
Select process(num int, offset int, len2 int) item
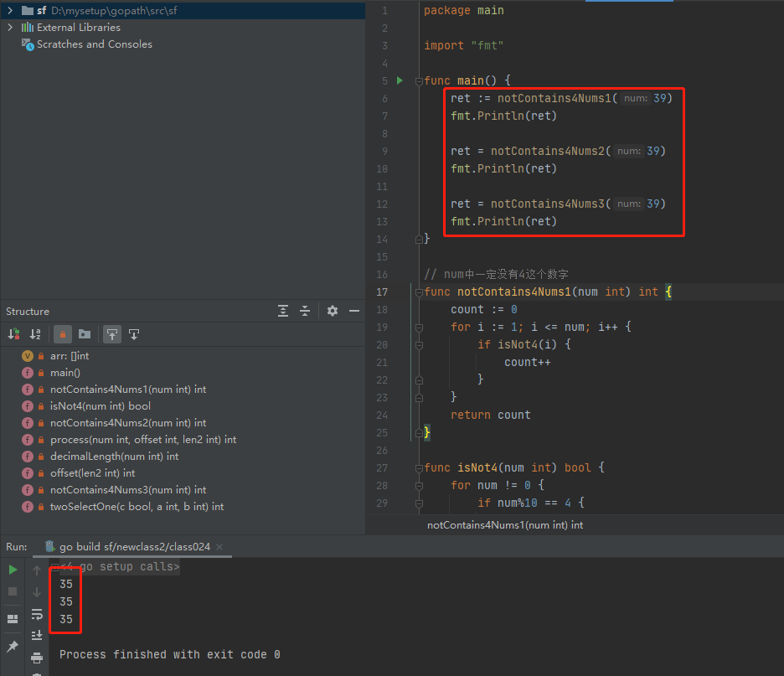tap(143, 440)
